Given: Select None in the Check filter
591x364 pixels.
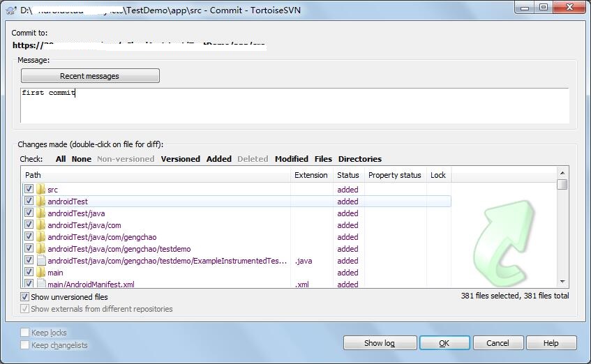Looking at the screenshot, I should (82, 159).
